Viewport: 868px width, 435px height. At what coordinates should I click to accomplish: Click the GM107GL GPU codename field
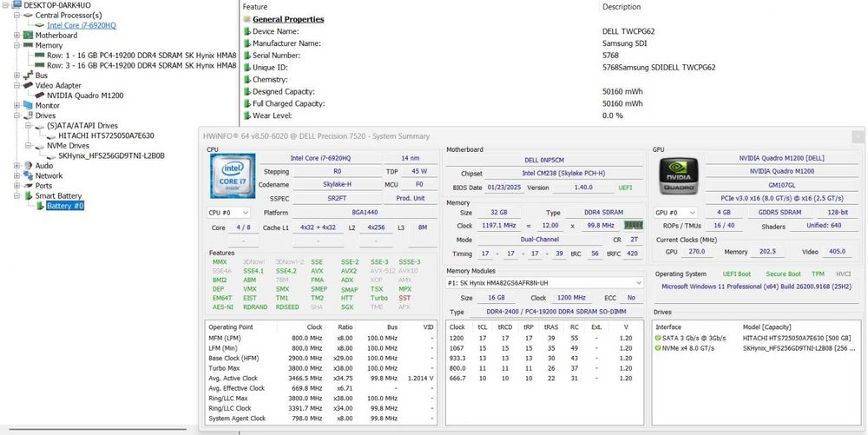click(783, 185)
